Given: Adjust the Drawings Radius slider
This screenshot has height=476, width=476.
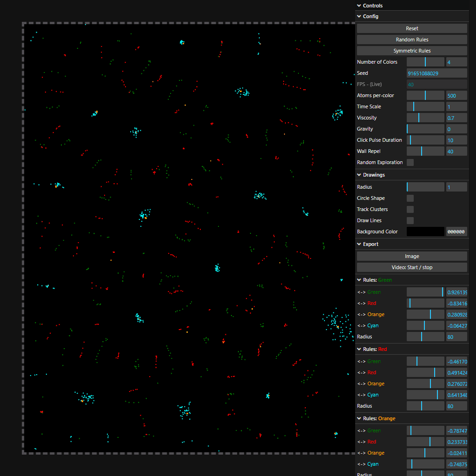Looking at the screenshot, I should click(x=425, y=187).
